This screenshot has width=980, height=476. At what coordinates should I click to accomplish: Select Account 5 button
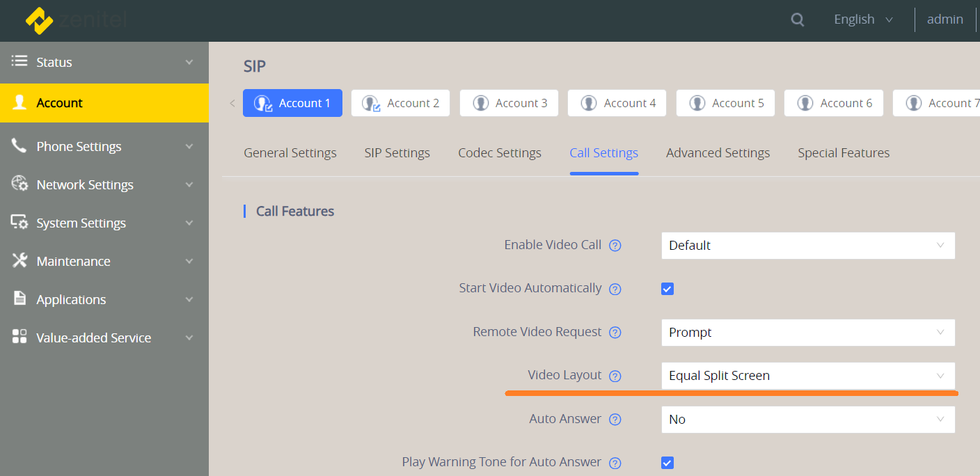(x=725, y=103)
